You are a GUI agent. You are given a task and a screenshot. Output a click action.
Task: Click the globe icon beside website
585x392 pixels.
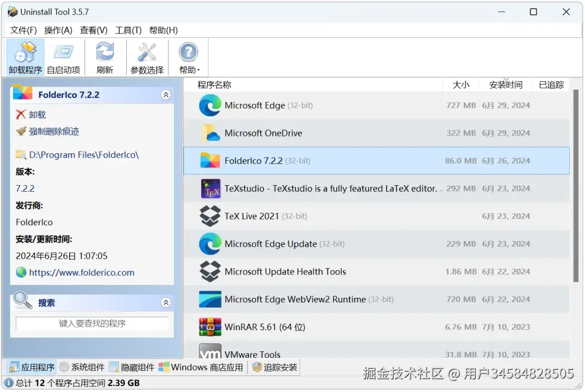point(21,273)
